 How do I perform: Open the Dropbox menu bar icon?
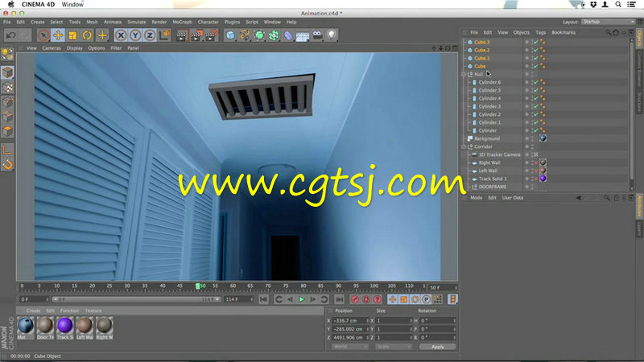tap(593, 5)
